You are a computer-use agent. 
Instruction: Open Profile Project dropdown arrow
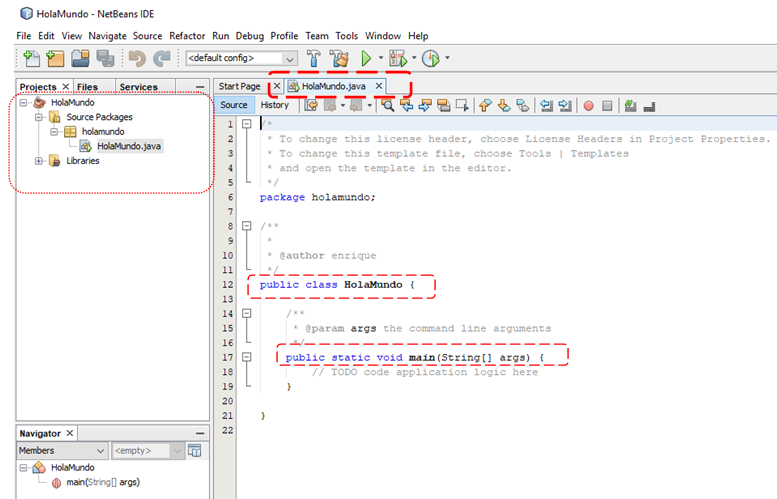tap(447, 58)
